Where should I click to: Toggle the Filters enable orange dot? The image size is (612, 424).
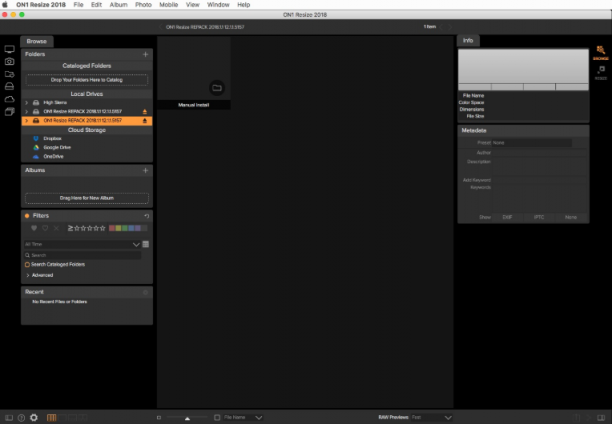click(27, 216)
